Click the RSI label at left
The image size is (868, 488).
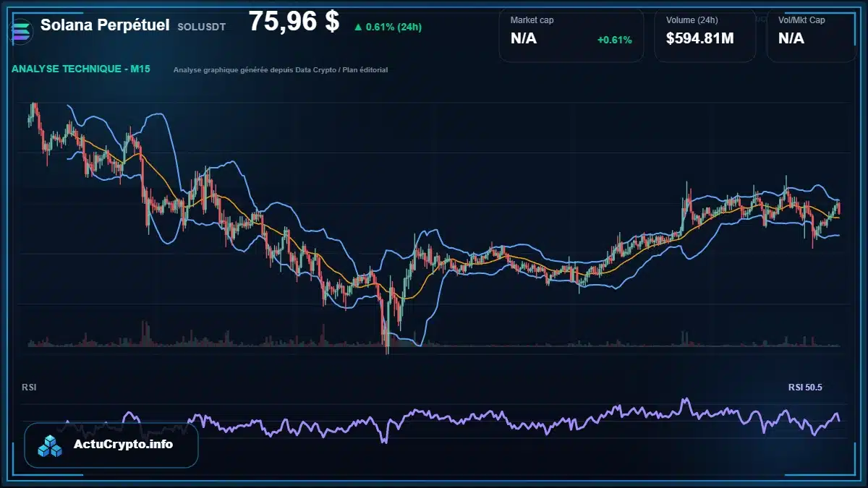tap(29, 388)
